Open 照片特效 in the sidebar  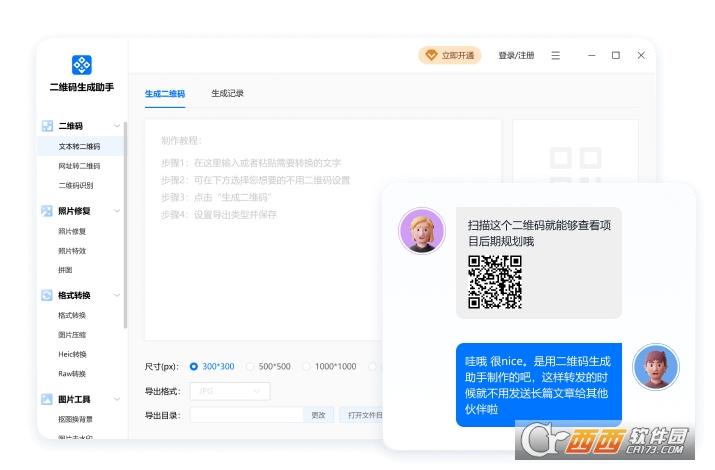point(72,251)
